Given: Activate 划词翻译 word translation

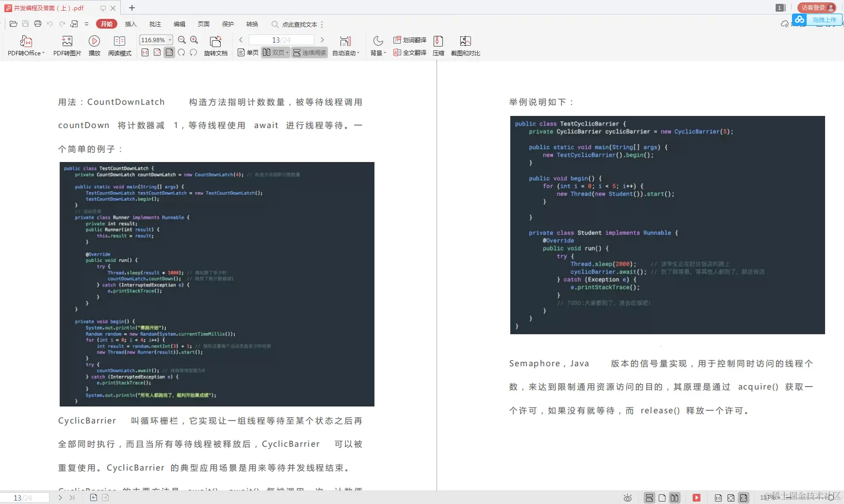Looking at the screenshot, I should (x=410, y=40).
